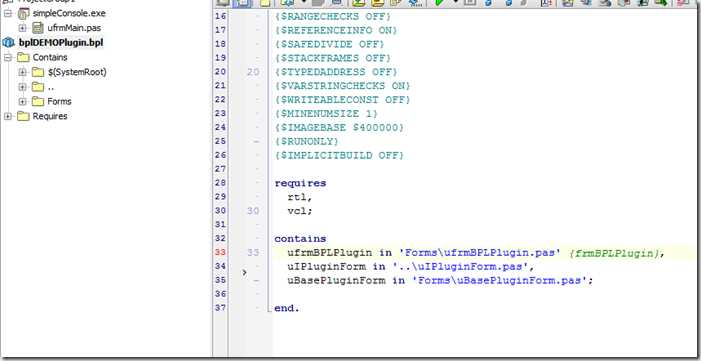
Task: Click the {$RANGECHECKS OFF} directive line
Action: [333, 17]
